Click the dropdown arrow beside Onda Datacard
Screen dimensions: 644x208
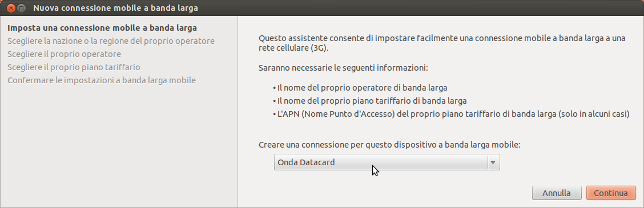pyautogui.click(x=493, y=162)
